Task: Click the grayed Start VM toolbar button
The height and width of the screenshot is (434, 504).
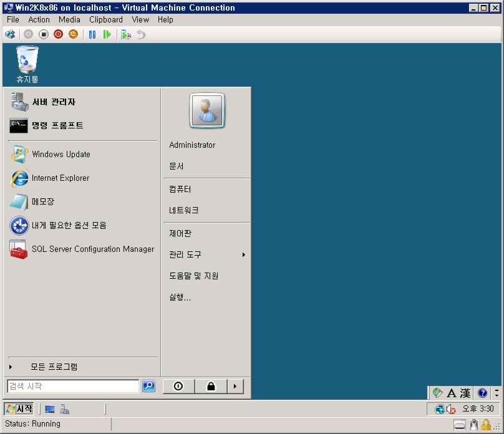Action: 28,34
